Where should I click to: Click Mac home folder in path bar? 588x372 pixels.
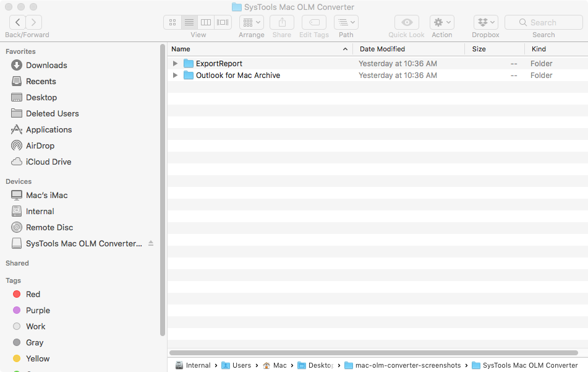[x=275, y=366]
